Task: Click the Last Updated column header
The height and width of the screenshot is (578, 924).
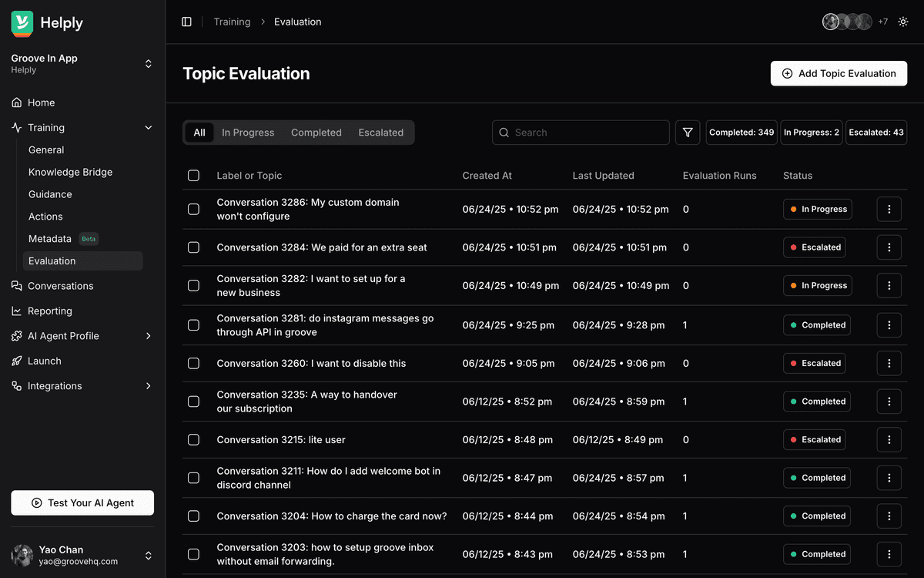Action: tap(604, 176)
